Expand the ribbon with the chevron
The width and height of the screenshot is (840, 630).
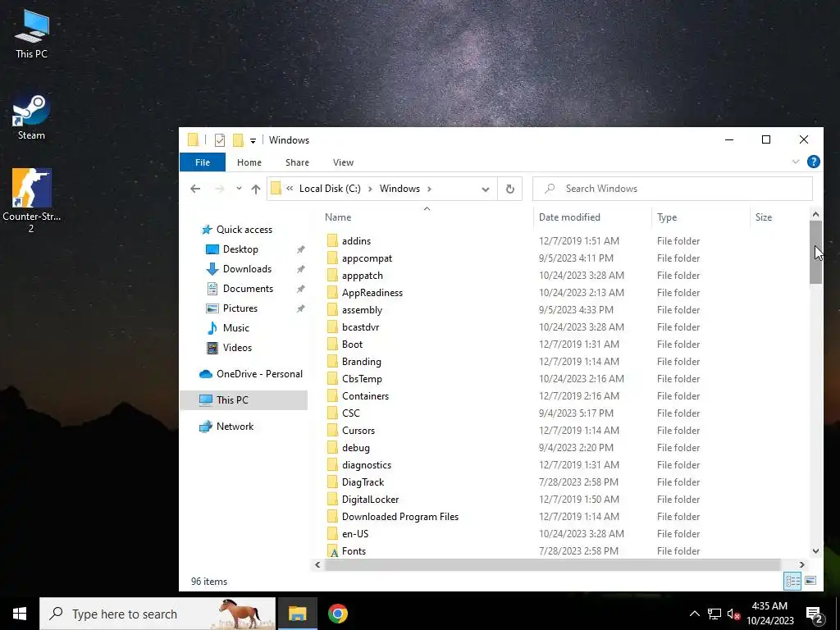point(796,162)
